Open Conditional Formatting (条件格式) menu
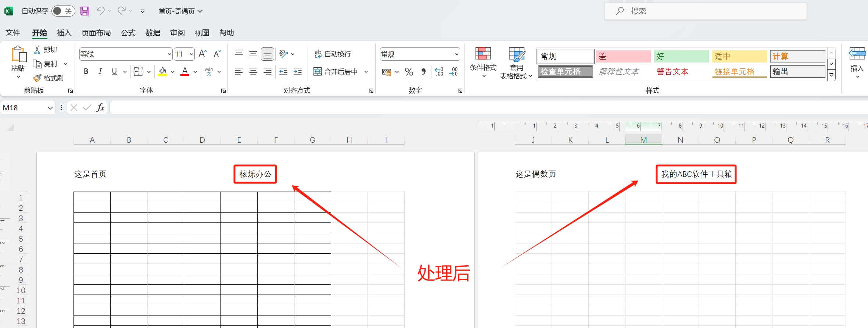 coord(483,63)
